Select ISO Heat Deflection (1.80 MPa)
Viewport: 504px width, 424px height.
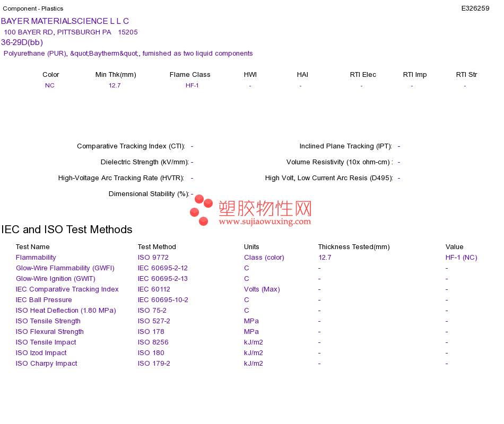tap(66, 311)
